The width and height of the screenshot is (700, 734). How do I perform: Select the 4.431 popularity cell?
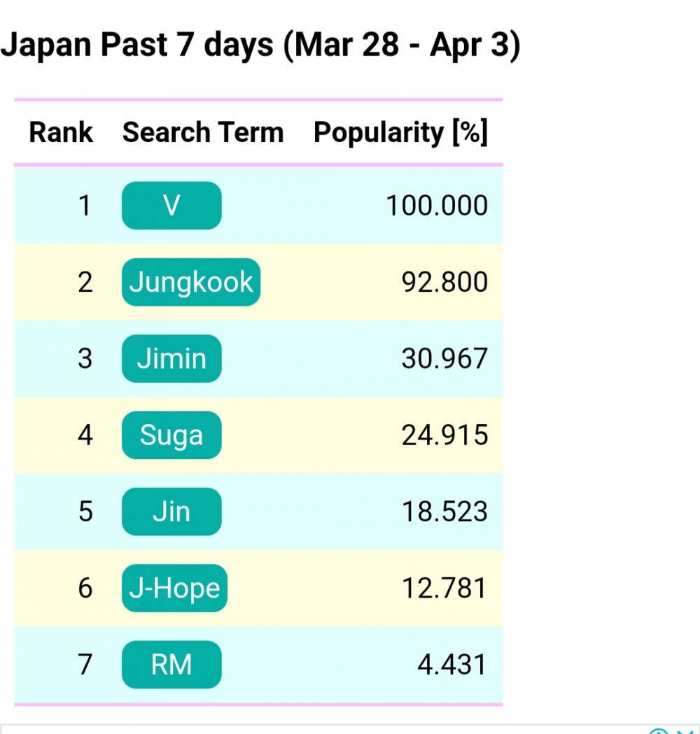click(x=452, y=664)
